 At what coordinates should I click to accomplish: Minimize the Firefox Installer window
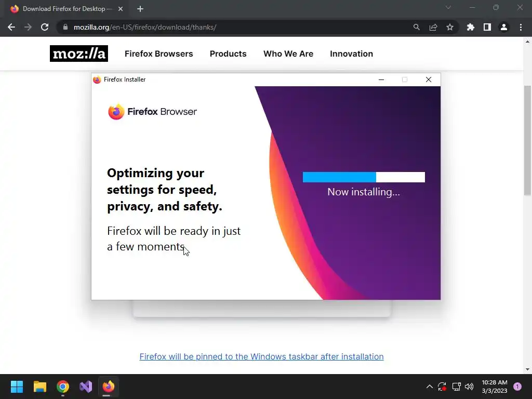[381, 79]
